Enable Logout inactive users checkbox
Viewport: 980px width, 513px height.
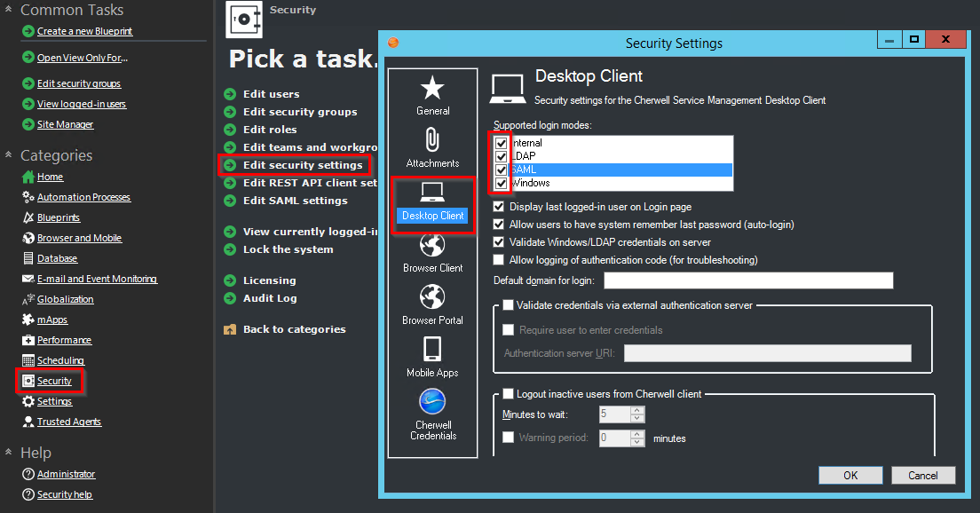tap(509, 394)
